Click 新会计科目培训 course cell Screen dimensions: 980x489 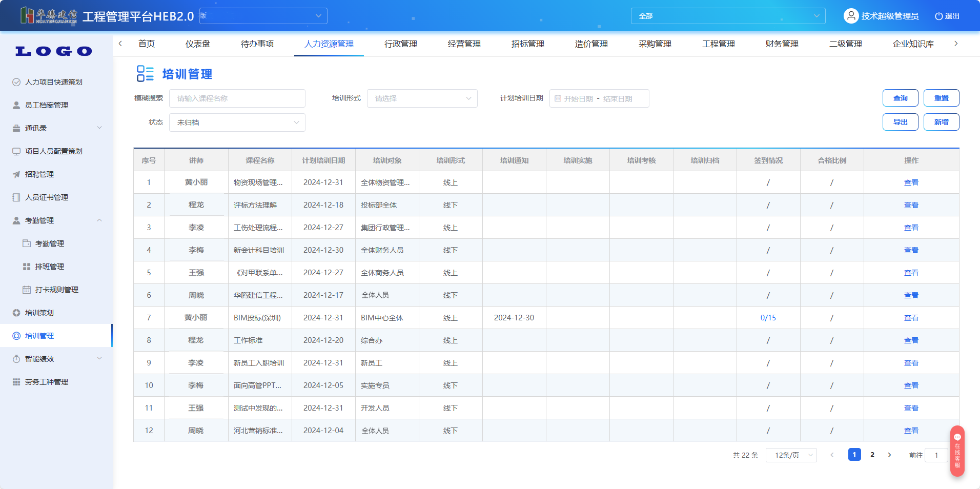(259, 250)
